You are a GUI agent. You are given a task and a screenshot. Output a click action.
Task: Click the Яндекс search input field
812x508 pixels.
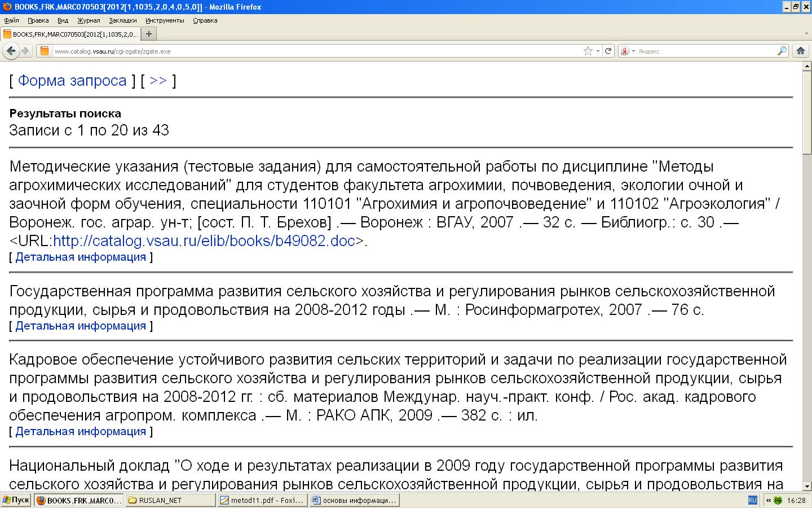click(x=705, y=51)
